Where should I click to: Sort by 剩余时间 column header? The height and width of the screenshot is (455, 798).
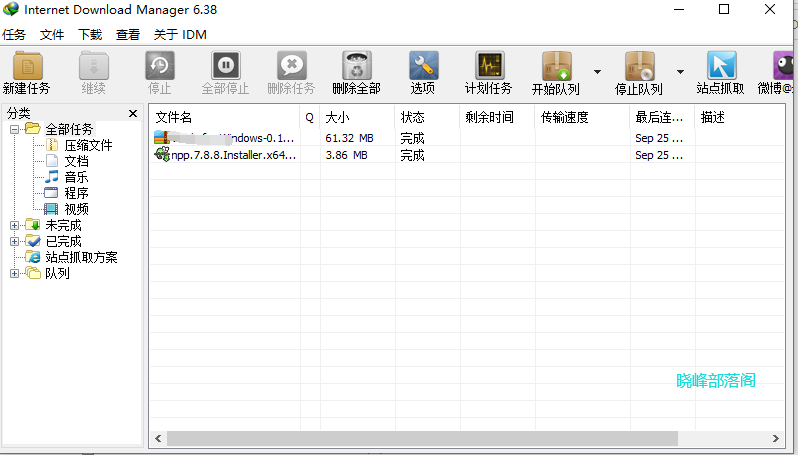(x=497, y=118)
